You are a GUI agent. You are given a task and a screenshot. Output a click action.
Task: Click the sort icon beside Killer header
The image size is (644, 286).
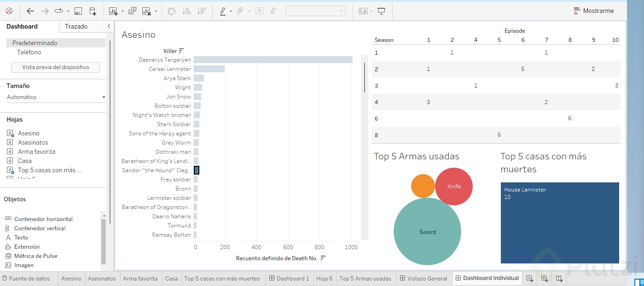(181, 51)
